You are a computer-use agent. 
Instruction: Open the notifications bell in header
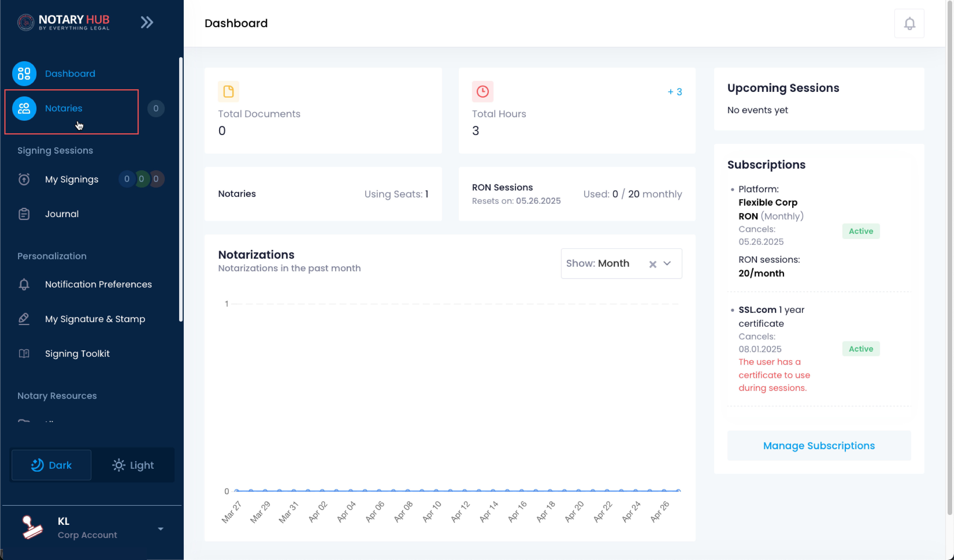(909, 23)
